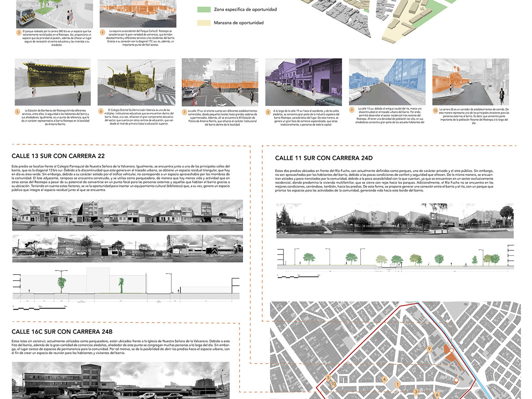Viewport: 532px width, 399px height.
Task: Open top photo with parked taxi van
Action: click(55, 14)
